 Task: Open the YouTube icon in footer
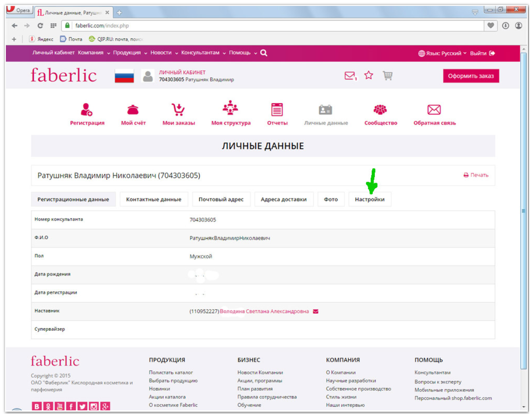[x=59, y=406]
